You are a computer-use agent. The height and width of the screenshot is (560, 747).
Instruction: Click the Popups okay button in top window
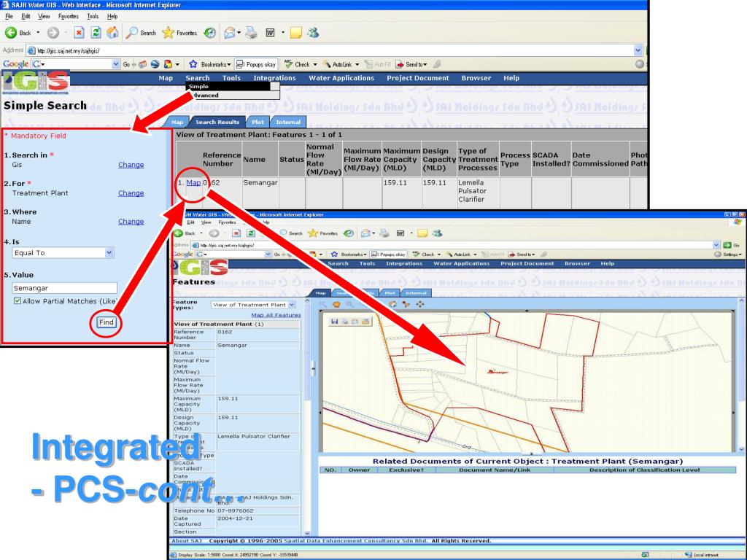coord(256,64)
